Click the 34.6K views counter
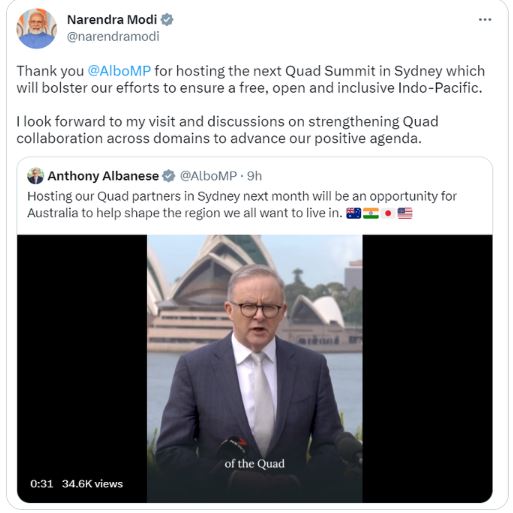Image resolution: width=513 pixels, height=513 pixels. 92,484
